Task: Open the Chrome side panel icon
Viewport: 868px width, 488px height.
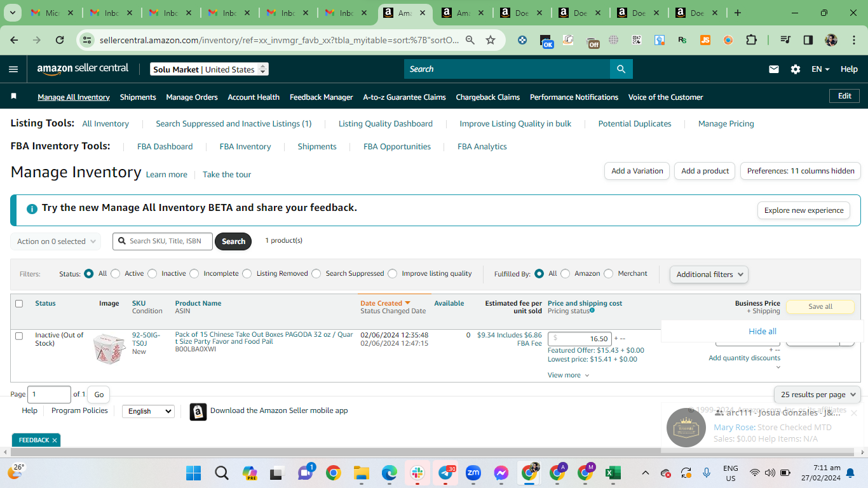Action: tap(808, 40)
